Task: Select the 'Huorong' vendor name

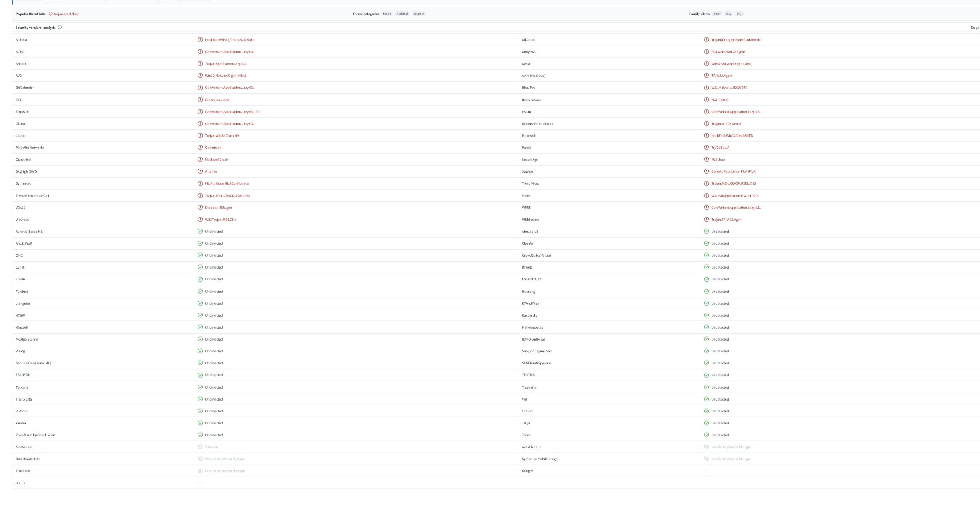Action: pyautogui.click(x=528, y=292)
